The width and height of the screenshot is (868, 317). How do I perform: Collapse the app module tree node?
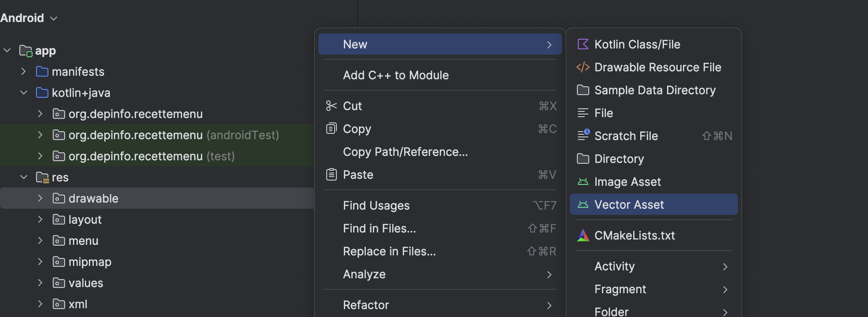coord(7,50)
